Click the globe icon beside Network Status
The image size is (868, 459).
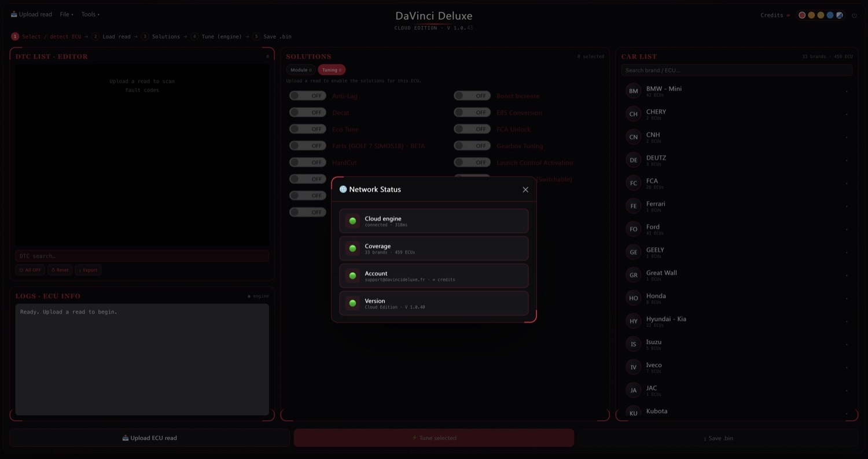[343, 189]
